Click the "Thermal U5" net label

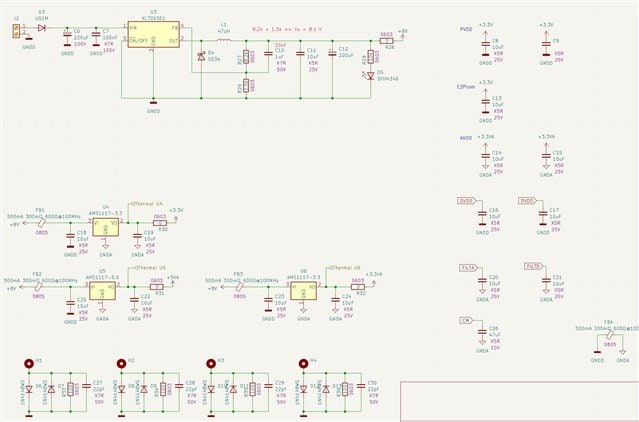click(x=150, y=268)
